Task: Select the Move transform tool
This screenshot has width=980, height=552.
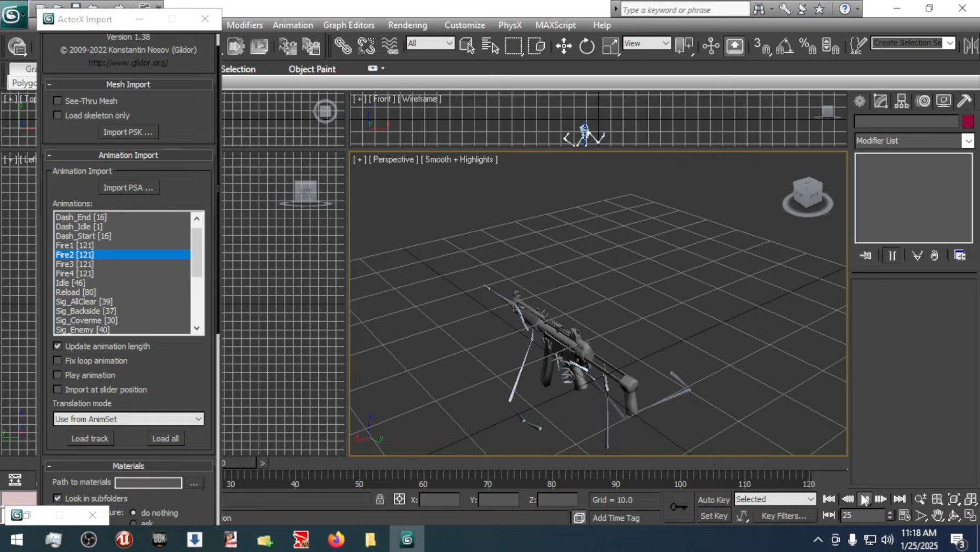Action: point(564,46)
